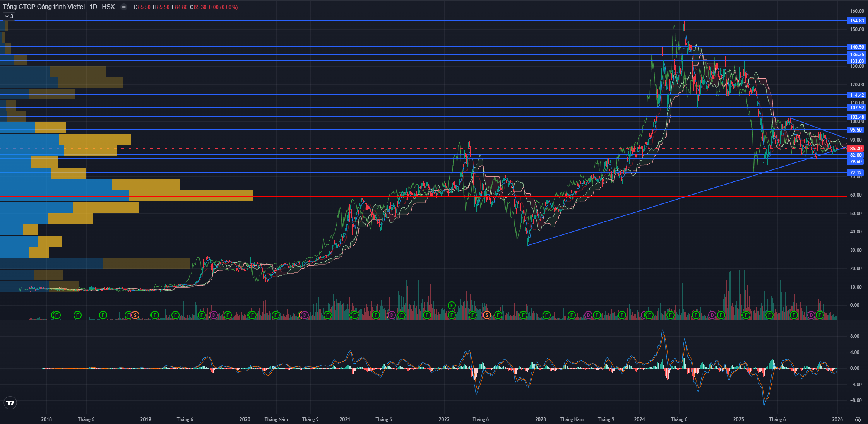Select the 72.12 horizontal line price label
This screenshot has height=424, width=868.
click(856, 173)
